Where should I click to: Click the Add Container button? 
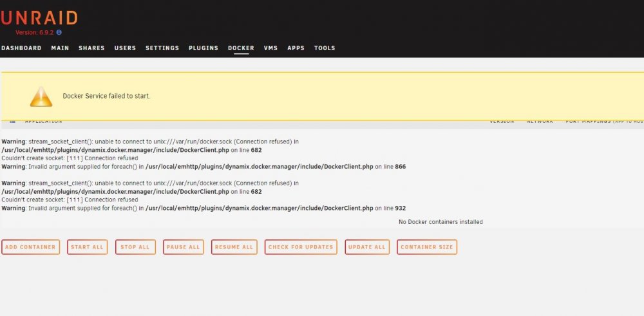(31, 247)
